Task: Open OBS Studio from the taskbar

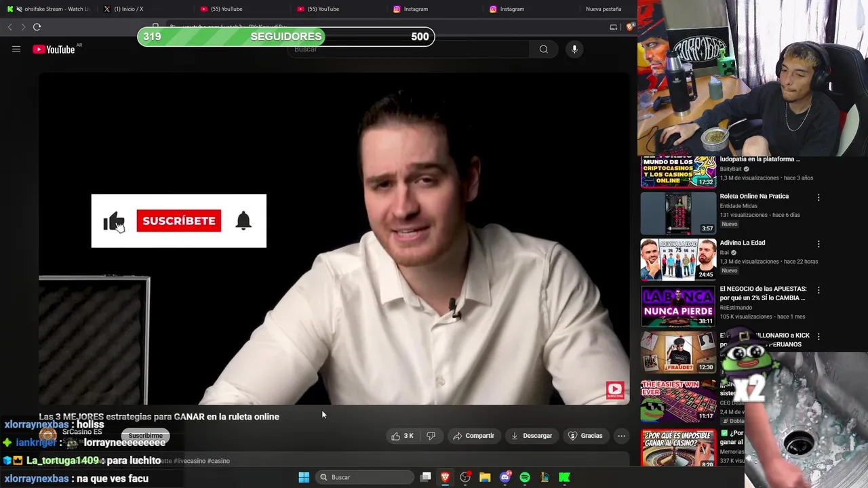Action: 465,477
